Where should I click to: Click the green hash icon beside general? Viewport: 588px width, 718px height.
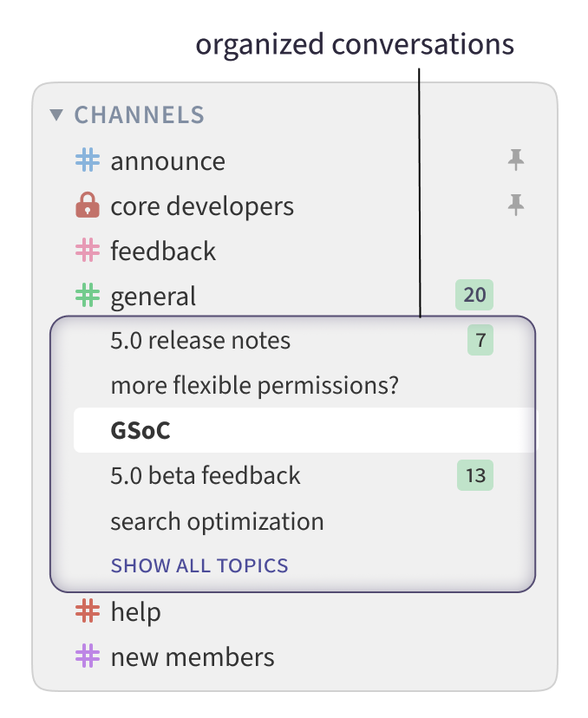[87, 297]
